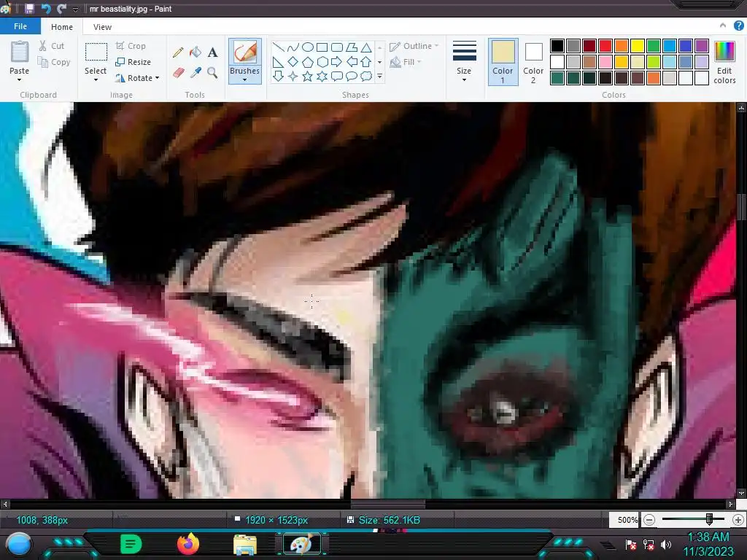
Task: Open the green notes app on taskbar
Action: click(131, 544)
